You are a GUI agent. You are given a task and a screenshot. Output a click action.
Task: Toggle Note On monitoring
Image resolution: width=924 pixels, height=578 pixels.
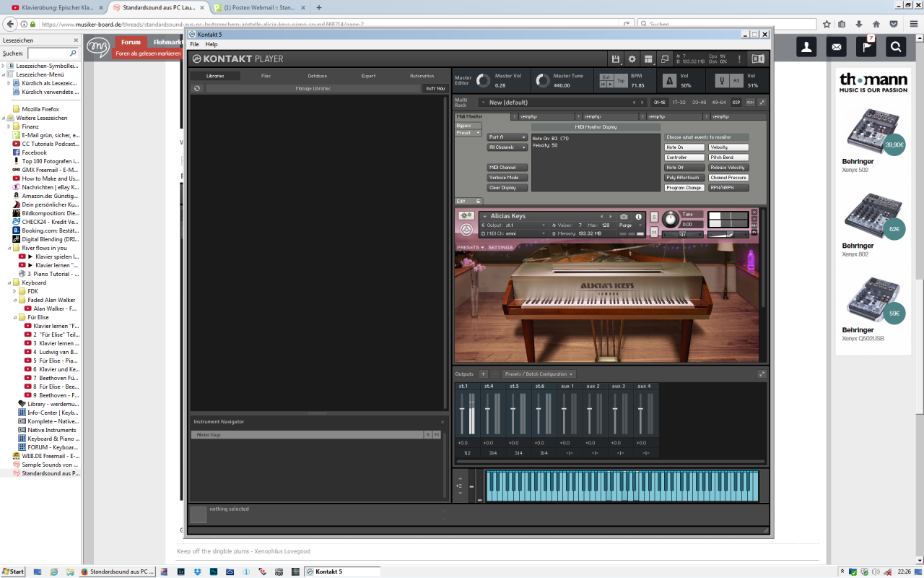(684, 147)
